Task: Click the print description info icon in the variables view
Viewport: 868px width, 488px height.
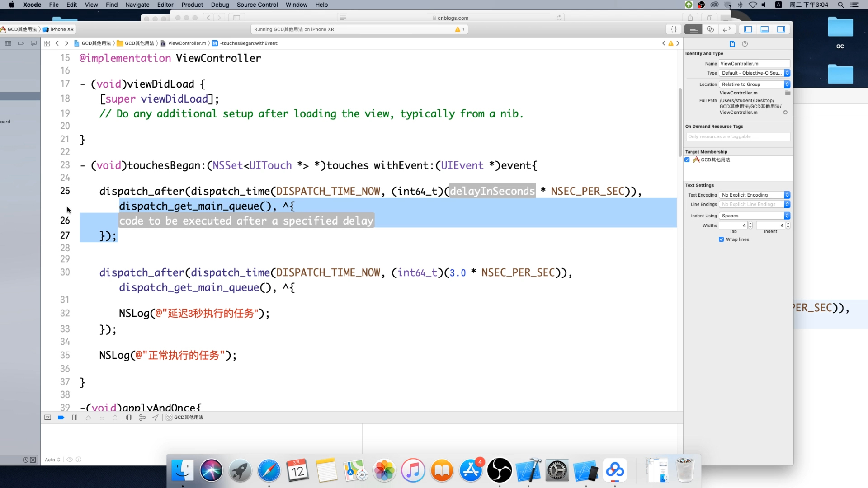Action: (x=79, y=460)
